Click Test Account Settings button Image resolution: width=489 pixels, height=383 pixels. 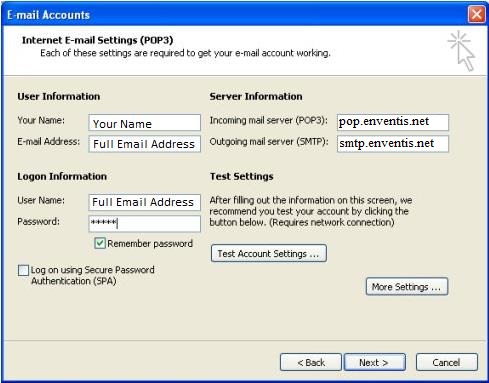269,253
